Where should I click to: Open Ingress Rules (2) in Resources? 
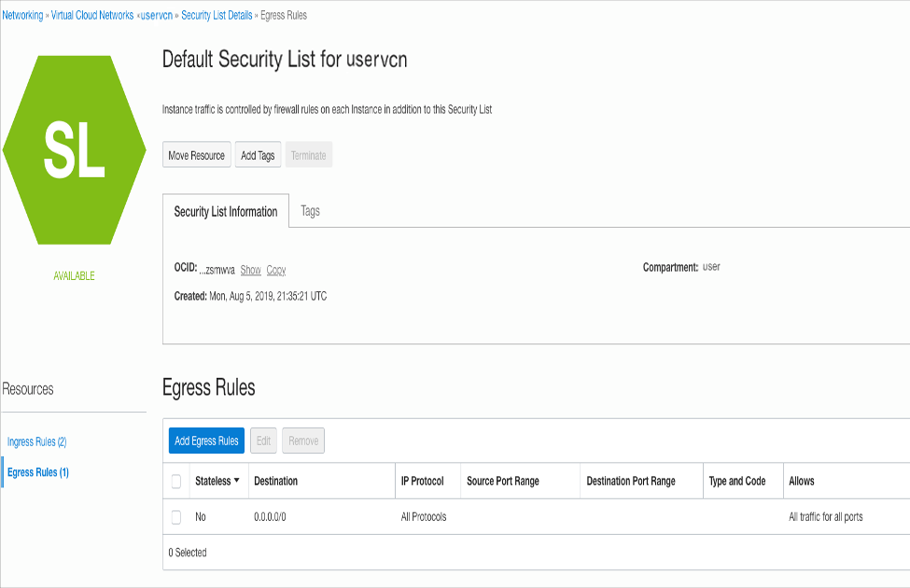pyautogui.click(x=36, y=441)
